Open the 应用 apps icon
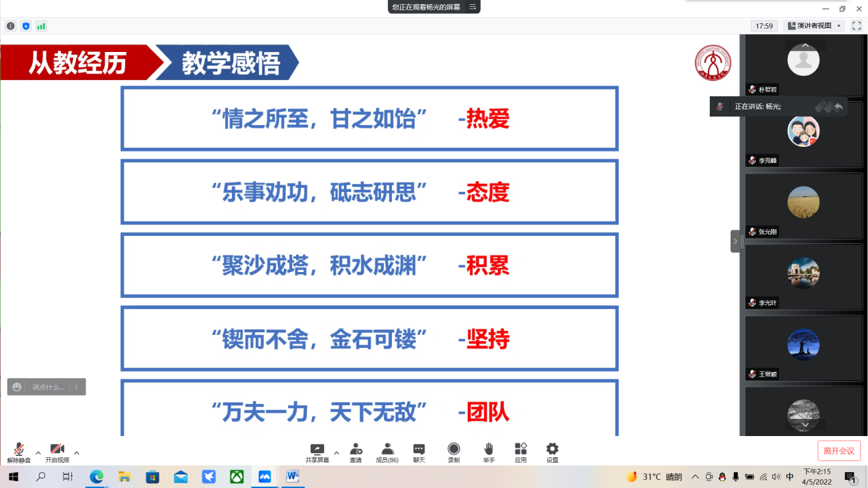This screenshot has height=488, width=868. tap(521, 452)
